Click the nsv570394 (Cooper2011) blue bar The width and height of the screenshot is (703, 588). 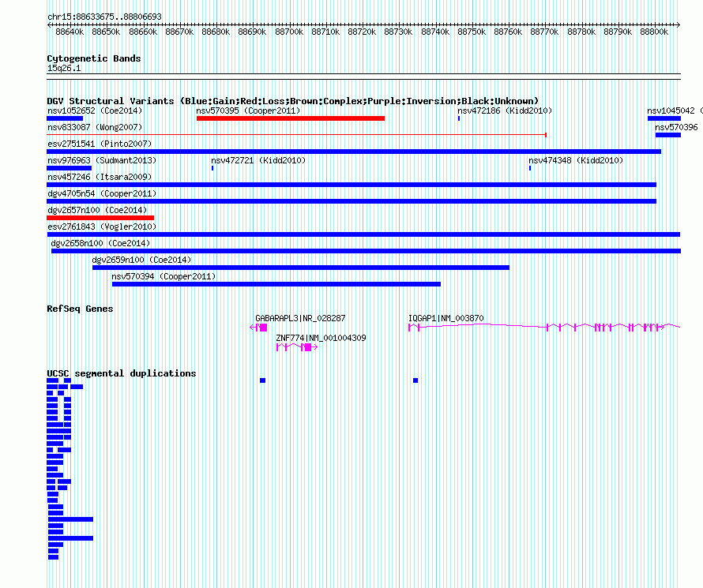276,284
